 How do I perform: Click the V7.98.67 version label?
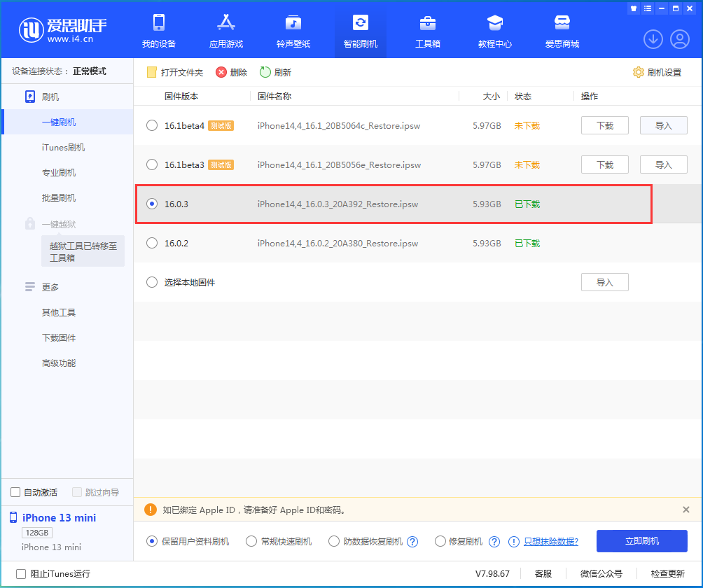click(x=492, y=574)
